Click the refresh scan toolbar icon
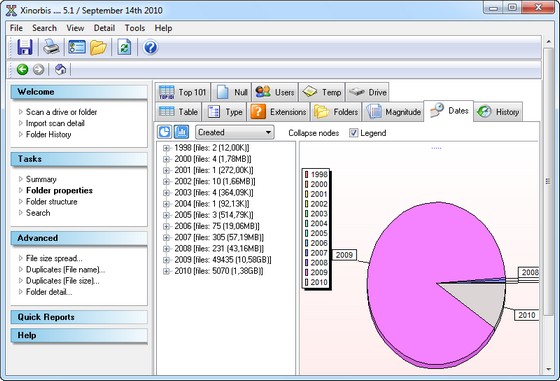This screenshot has height=381, width=560. (124, 47)
